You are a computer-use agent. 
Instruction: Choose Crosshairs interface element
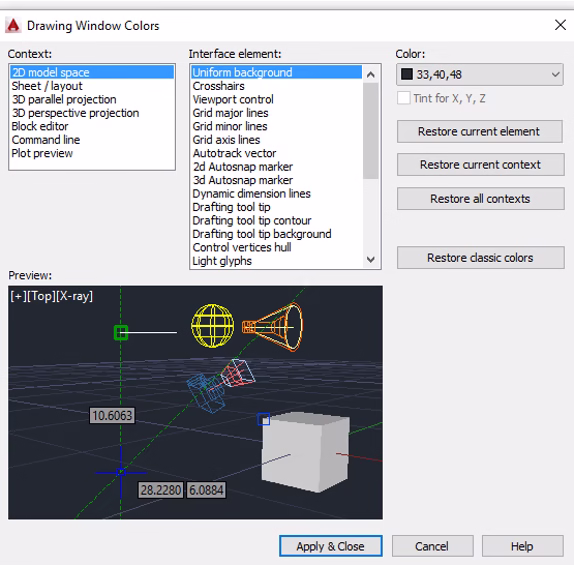(219, 86)
